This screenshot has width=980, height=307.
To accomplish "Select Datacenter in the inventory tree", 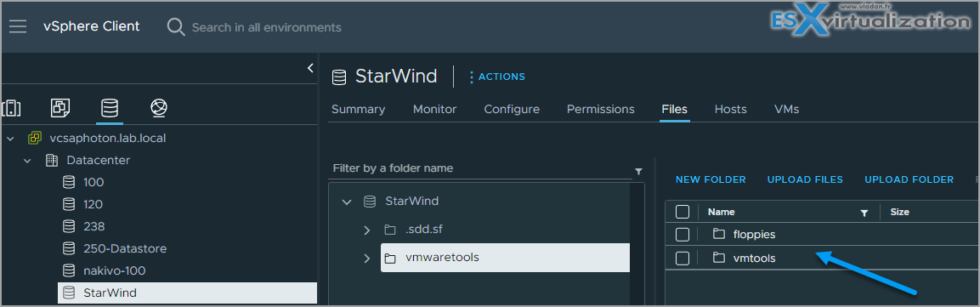I will click(98, 160).
